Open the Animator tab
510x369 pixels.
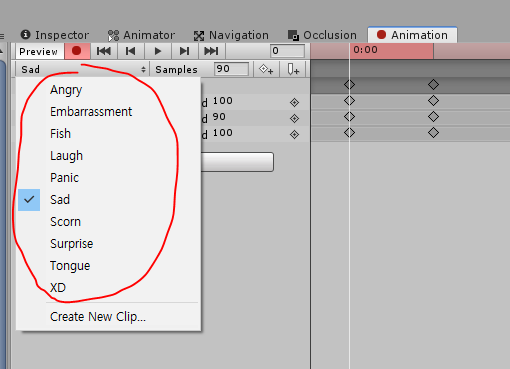coord(141,35)
